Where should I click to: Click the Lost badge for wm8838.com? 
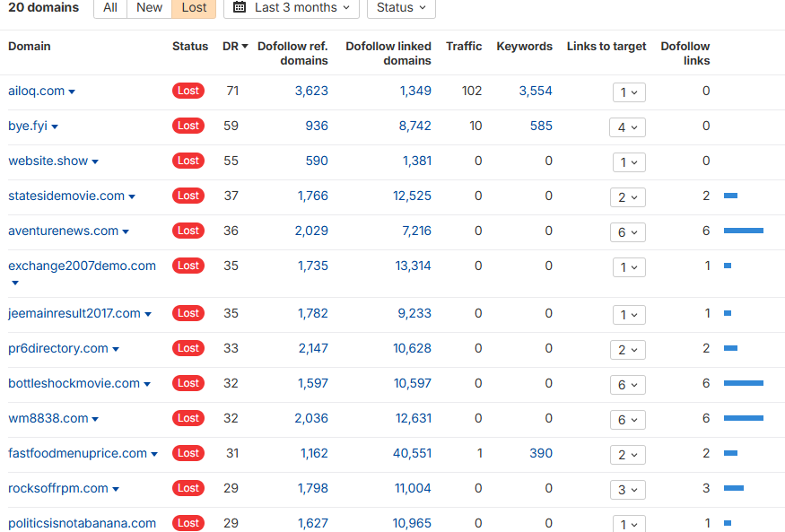188,418
